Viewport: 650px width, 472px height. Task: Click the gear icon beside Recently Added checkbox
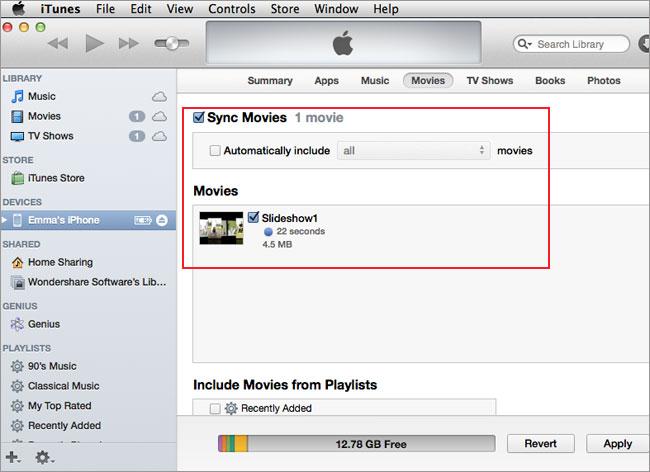point(231,409)
